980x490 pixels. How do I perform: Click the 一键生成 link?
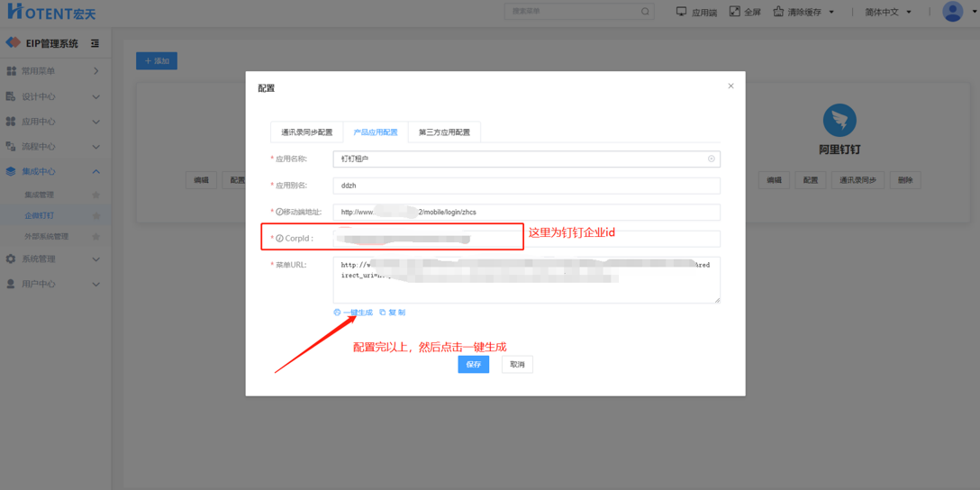tap(353, 313)
